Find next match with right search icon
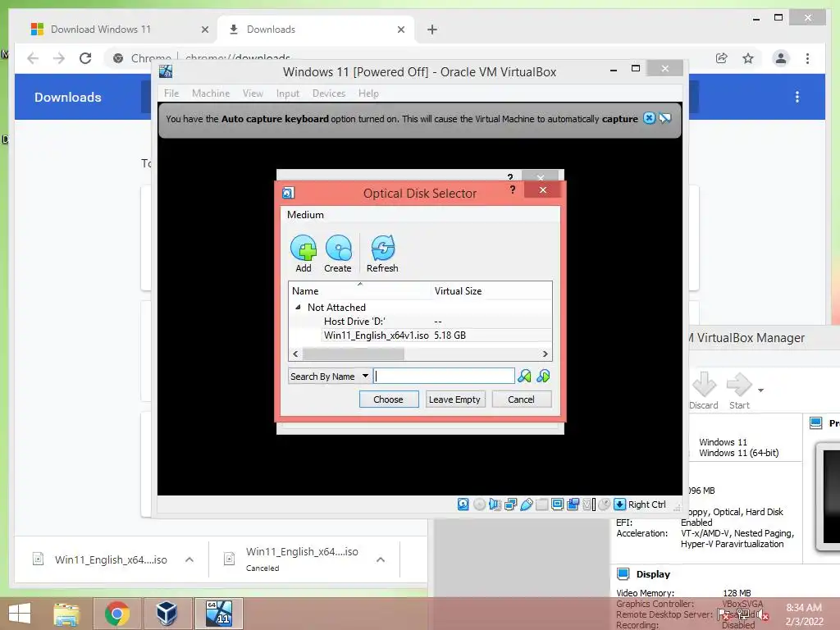The width and height of the screenshot is (840, 630). [x=543, y=376]
